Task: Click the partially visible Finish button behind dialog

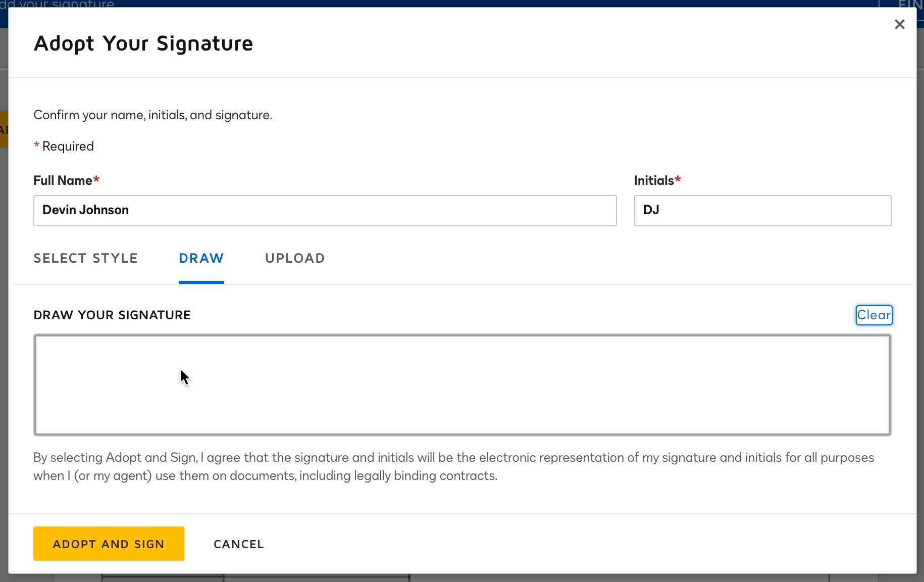Action: click(x=909, y=4)
